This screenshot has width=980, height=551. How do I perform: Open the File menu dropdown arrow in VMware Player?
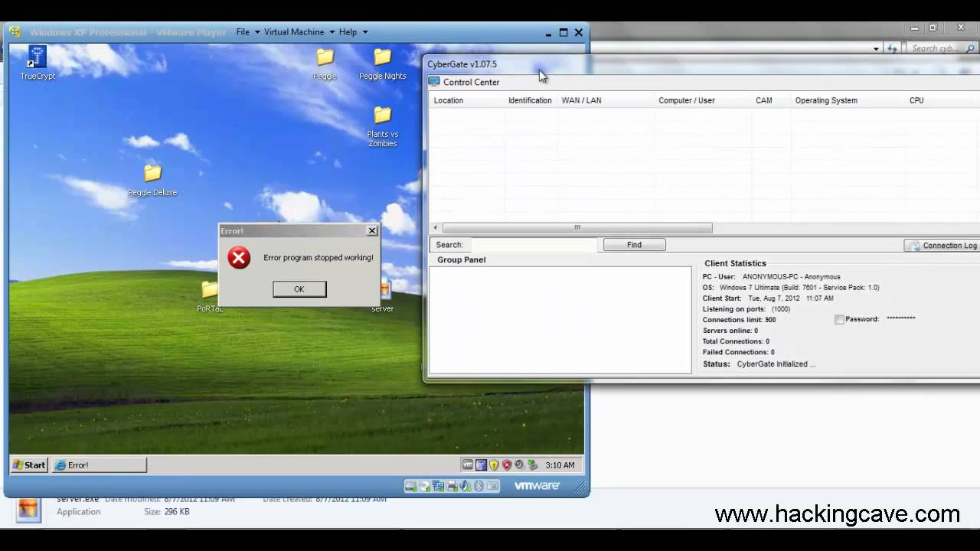257,32
